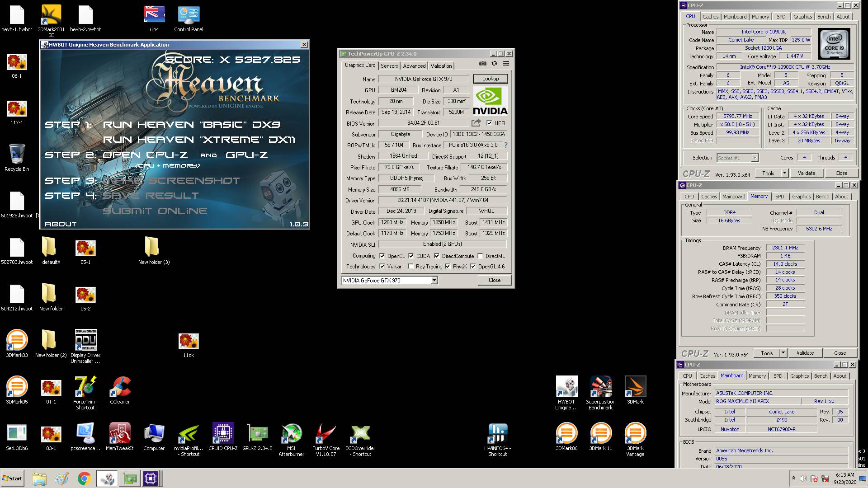Open the CPUID CPU-Z desktop icon

click(x=223, y=436)
